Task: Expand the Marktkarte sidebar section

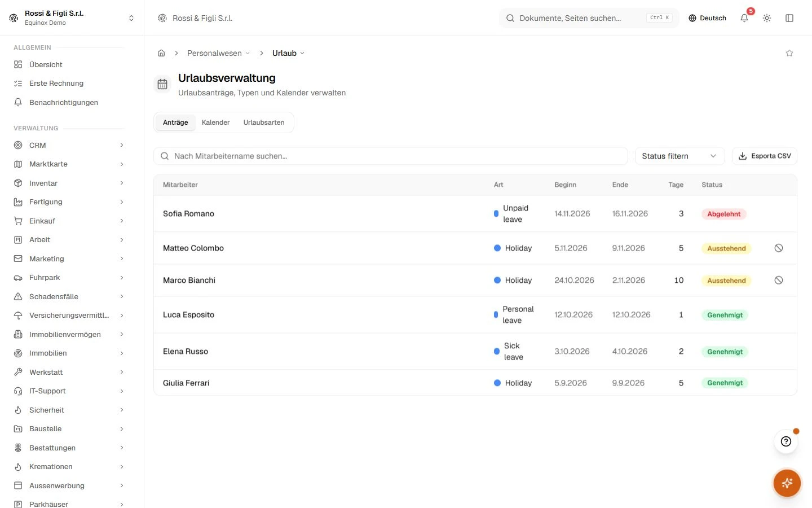Action: [x=68, y=164]
